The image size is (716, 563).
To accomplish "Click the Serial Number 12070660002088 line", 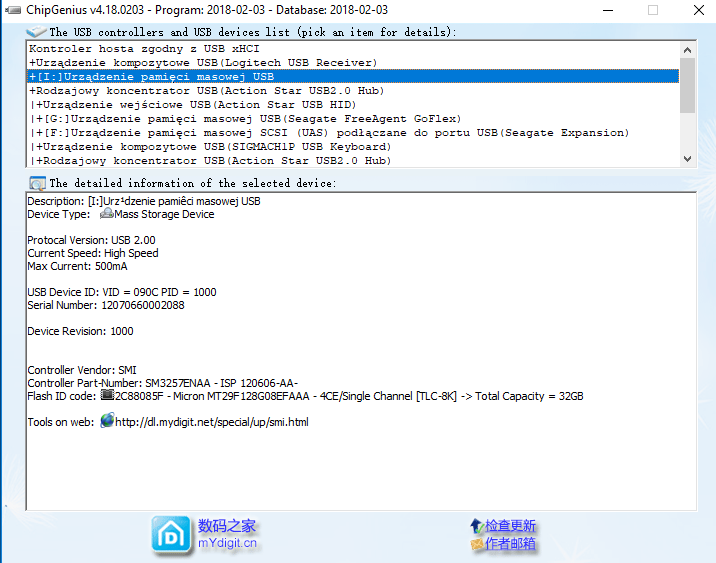I will 106,305.
